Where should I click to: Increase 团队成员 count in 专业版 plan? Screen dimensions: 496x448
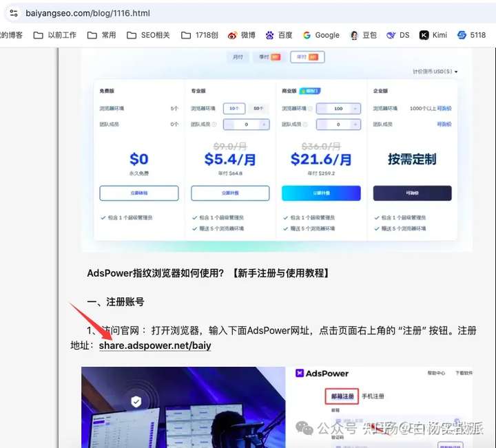point(264,125)
